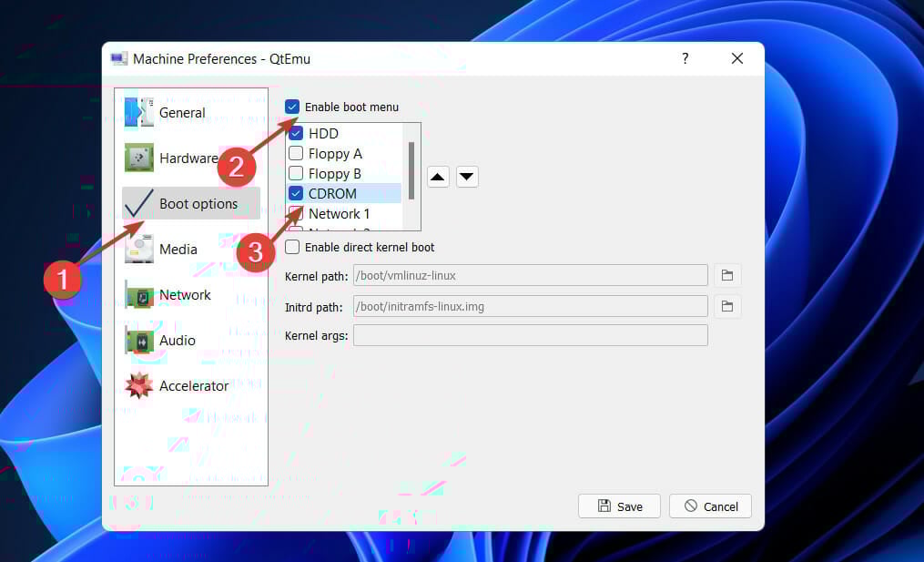924x562 pixels.
Task: Open the Hardware settings page
Action: pos(191,158)
